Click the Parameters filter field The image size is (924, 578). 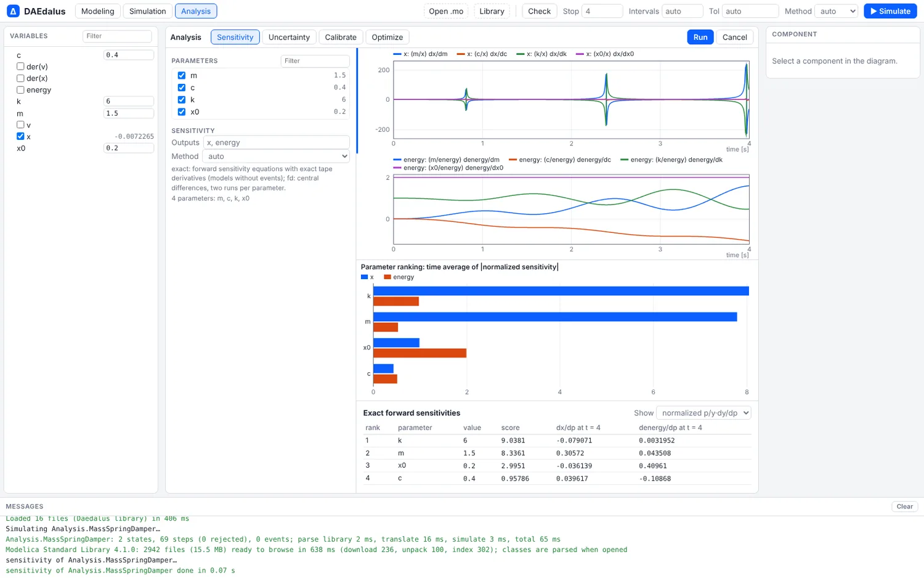click(x=315, y=61)
